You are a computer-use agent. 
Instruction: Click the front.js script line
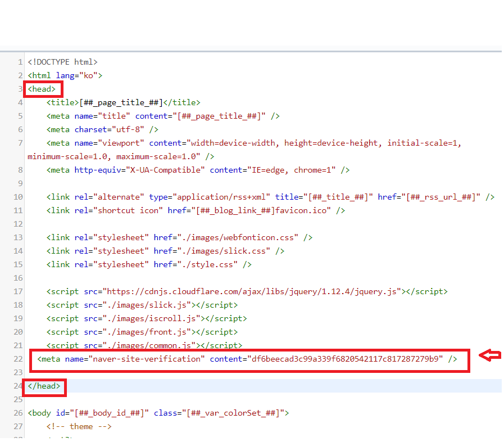tap(142, 332)
